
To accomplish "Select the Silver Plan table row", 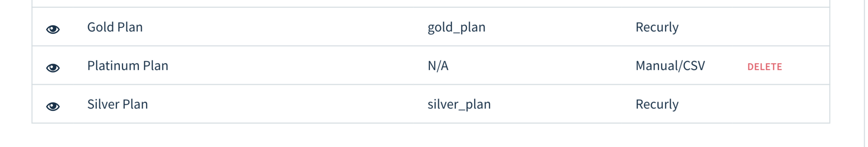I will coord(431,104).
